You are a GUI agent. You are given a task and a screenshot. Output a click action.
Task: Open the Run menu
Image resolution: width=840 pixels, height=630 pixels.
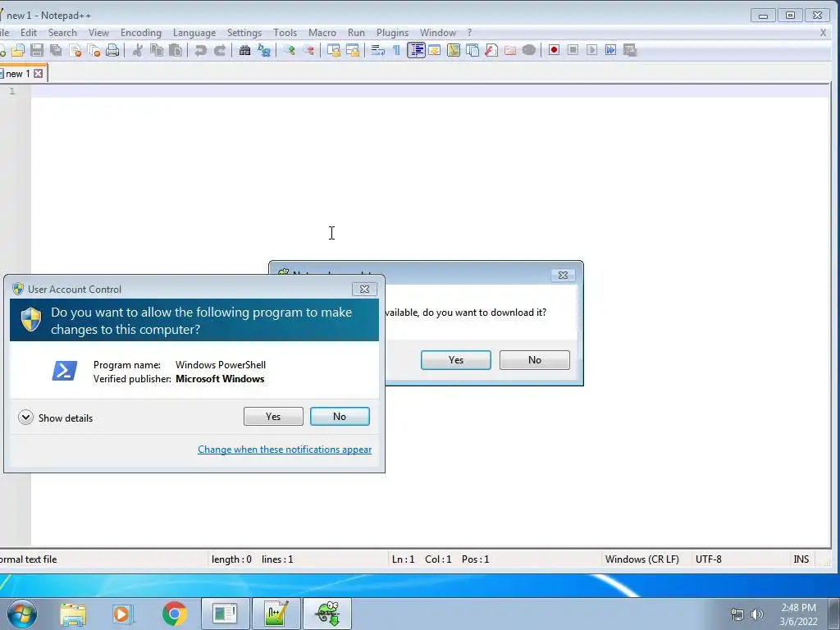[356, 33]
